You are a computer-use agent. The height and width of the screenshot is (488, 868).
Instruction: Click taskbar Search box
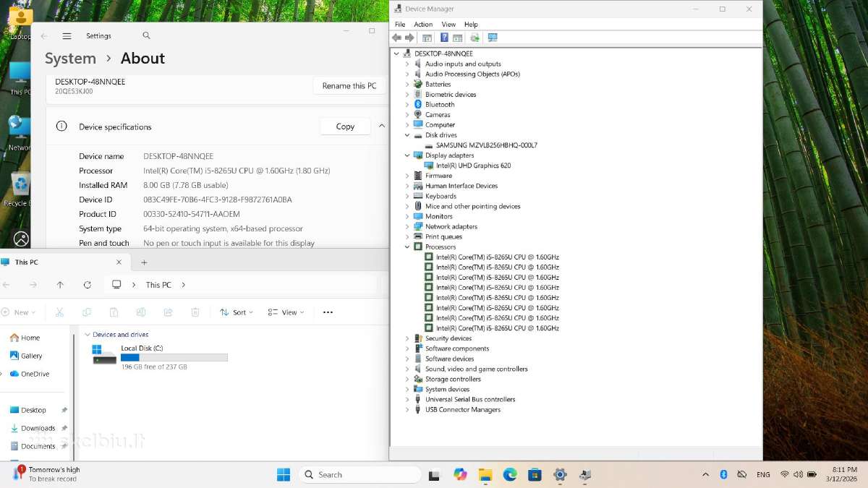tap(359, 474)
